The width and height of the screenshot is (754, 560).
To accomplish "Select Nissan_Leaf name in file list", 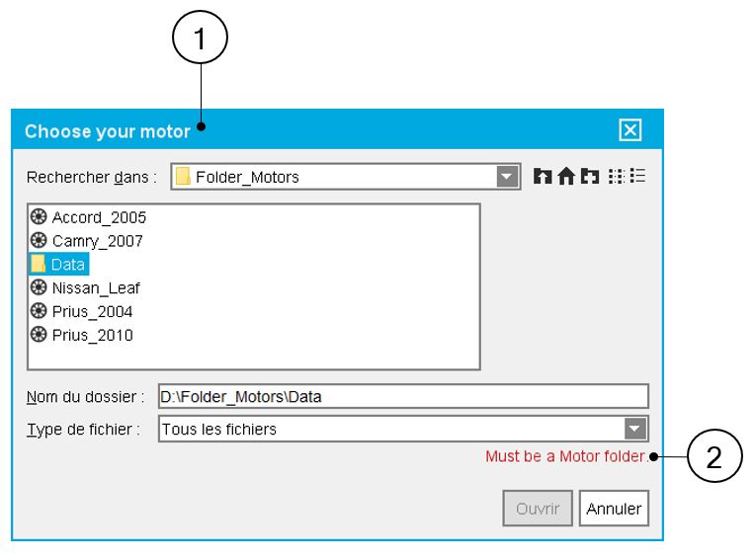I will [96, 288].
